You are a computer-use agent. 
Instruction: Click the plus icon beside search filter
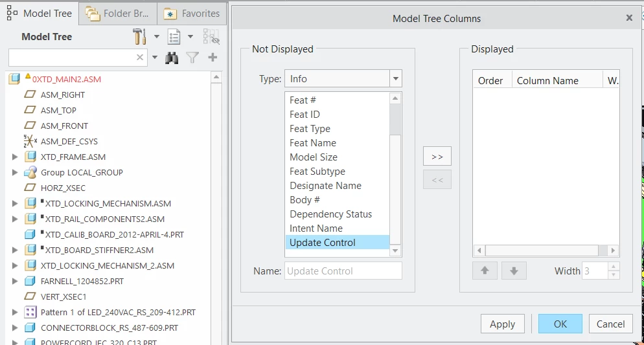click(213, 58)
